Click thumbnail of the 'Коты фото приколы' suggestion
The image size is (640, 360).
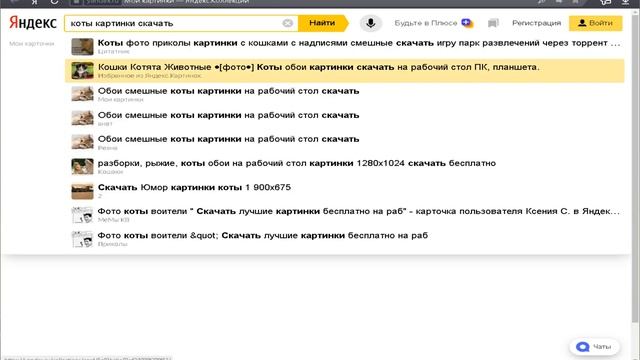[82, 47]
